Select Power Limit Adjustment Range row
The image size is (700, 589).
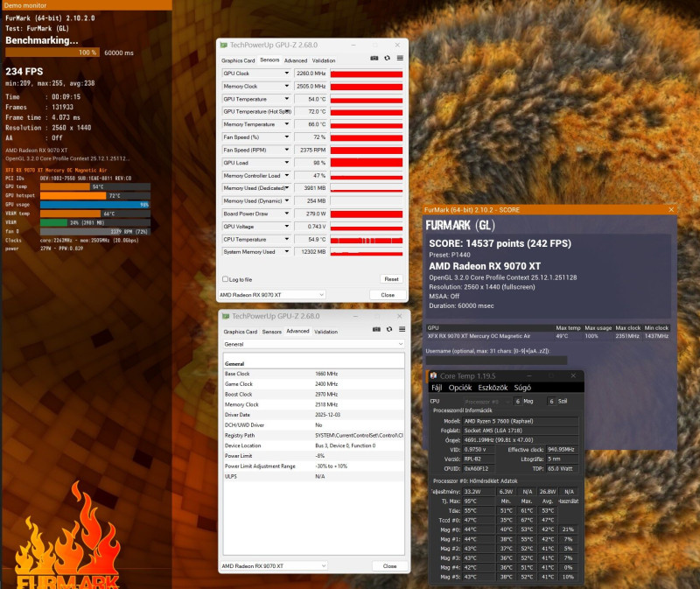314,466
